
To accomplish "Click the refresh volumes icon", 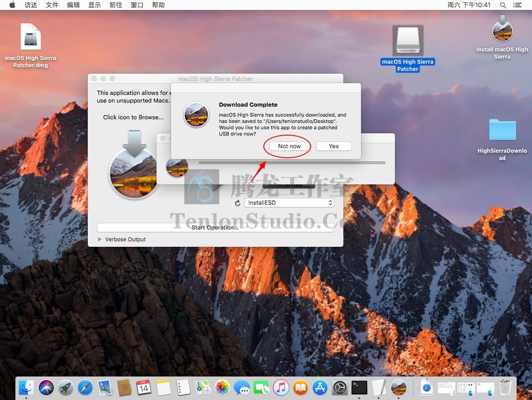I will tap(237, 203).
